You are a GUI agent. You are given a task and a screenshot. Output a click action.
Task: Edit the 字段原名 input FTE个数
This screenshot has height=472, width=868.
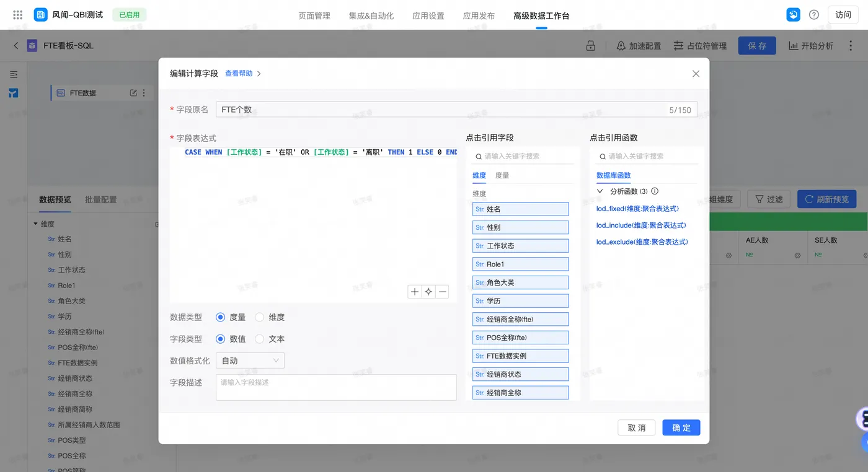457,110
